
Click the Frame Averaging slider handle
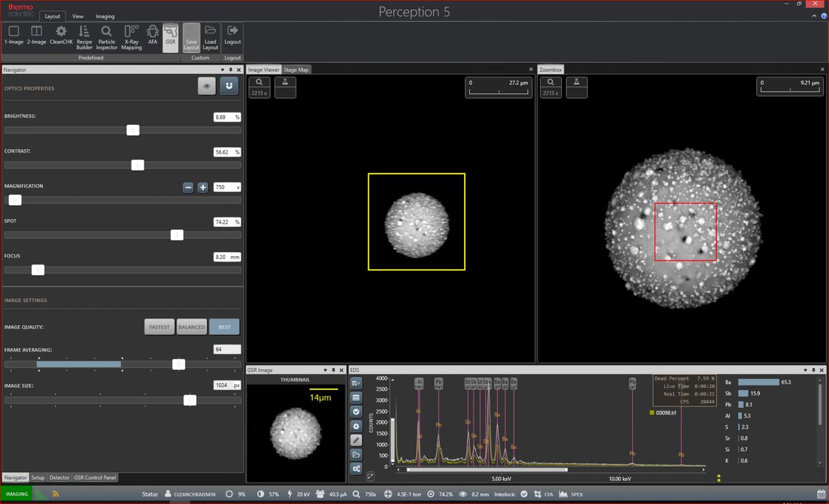pyautogui.click(x=178, y=364)
